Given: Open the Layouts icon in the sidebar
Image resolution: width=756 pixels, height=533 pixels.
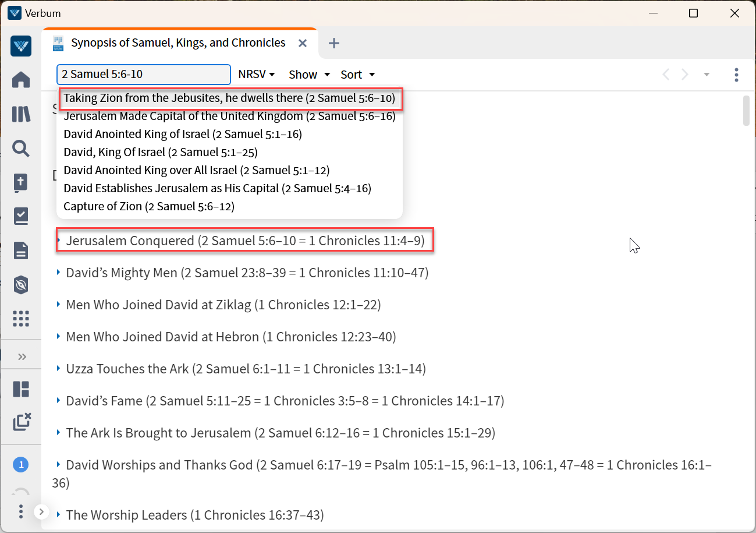Looking at the screenshot, I should (x=21, y=389).
